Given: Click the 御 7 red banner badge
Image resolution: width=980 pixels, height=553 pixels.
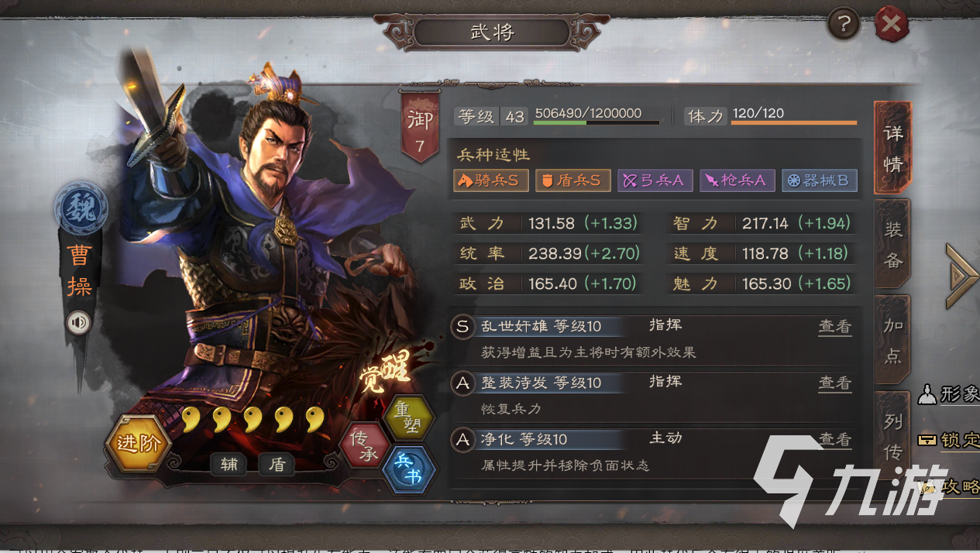Looking at the screenshot, I should [x=420, y=127].
